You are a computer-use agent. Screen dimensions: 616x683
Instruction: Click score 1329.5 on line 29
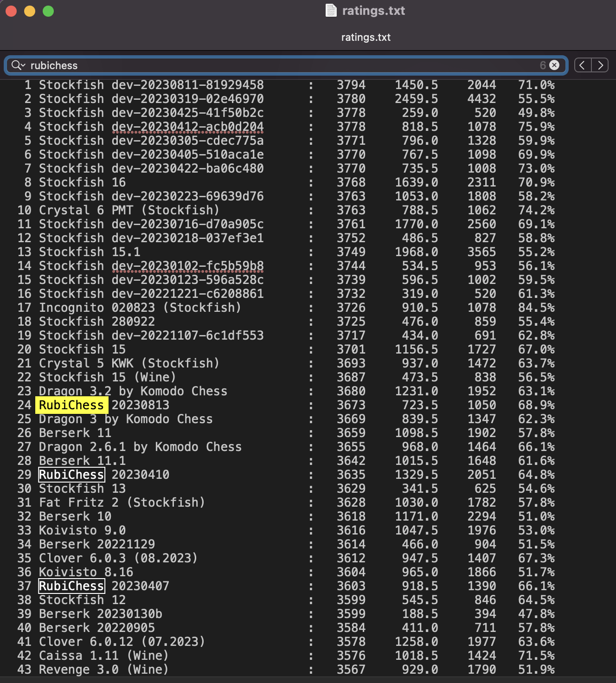(x=417, y=475)
